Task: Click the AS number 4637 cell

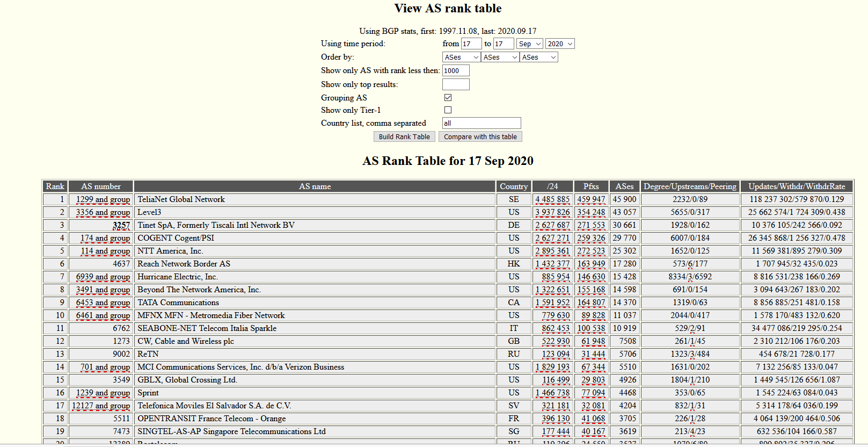Action: coord(101,264)
